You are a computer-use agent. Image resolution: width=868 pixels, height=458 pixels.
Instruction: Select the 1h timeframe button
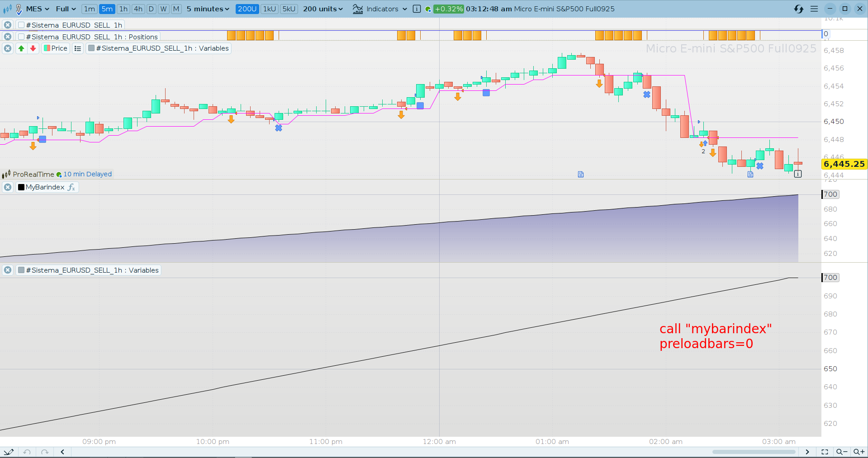click(123, 9)
